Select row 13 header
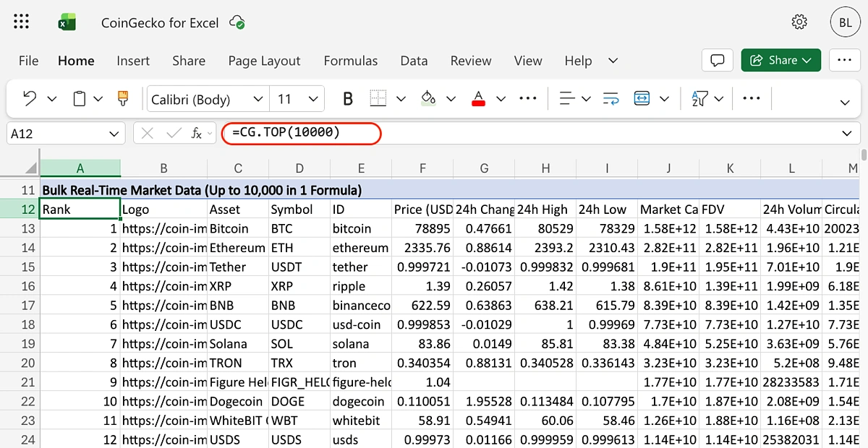 pyautogui.click(x=20, y=228)
